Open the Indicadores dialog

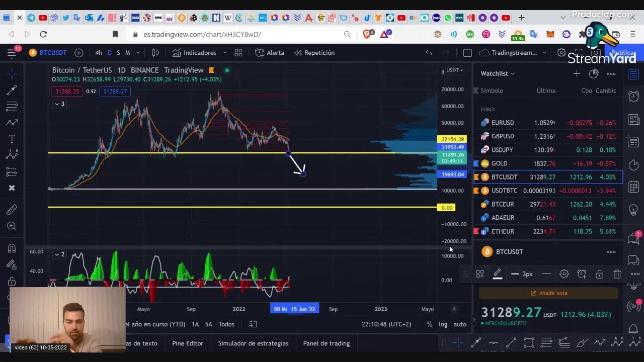[194, 52]
